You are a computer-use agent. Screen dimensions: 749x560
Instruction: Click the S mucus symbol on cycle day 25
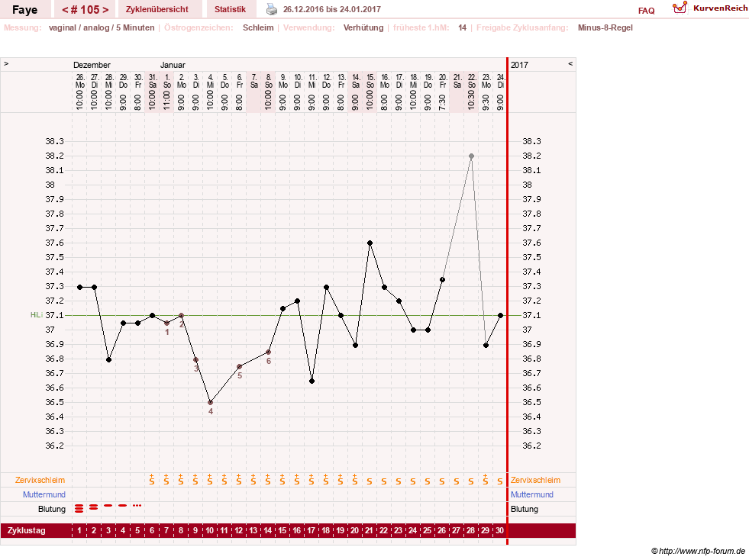(x=427, y=481)
